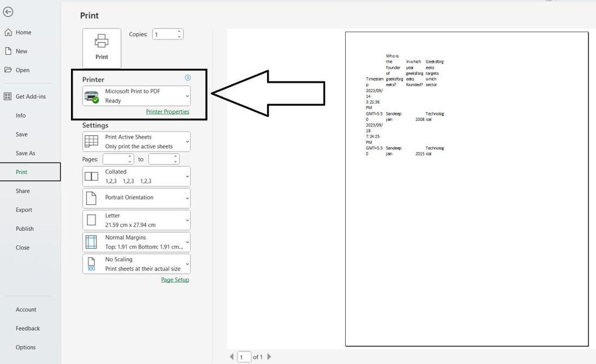Click Save in the sidebar
This screenshot has height=364, width=596.
(22, 134)
